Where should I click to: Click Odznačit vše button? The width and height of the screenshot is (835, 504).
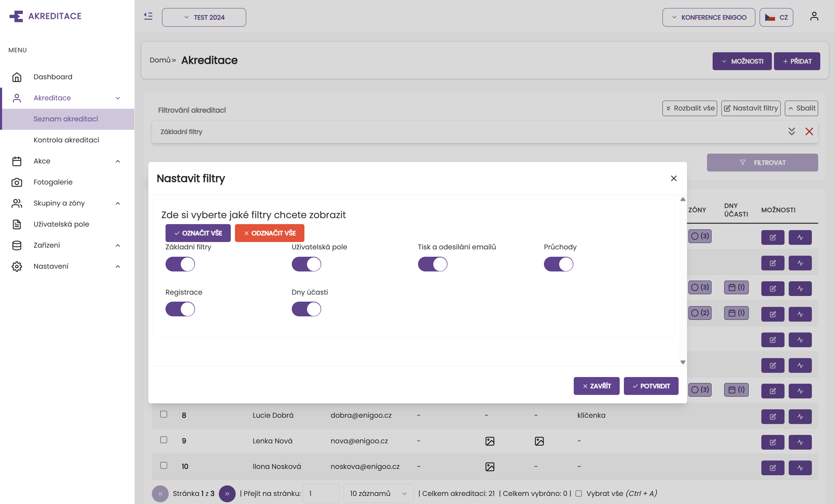click(x=269, y=233)
